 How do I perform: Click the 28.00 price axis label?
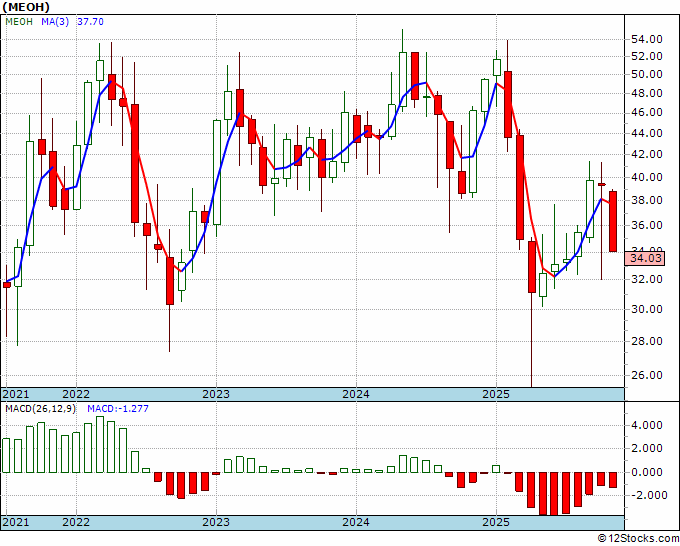[x=646, y=341]
